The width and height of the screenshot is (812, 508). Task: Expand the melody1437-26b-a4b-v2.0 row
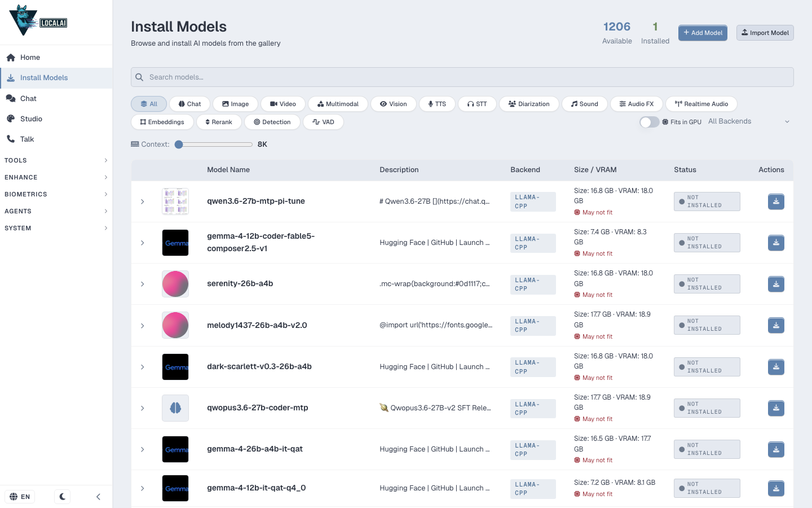[143, 326]
